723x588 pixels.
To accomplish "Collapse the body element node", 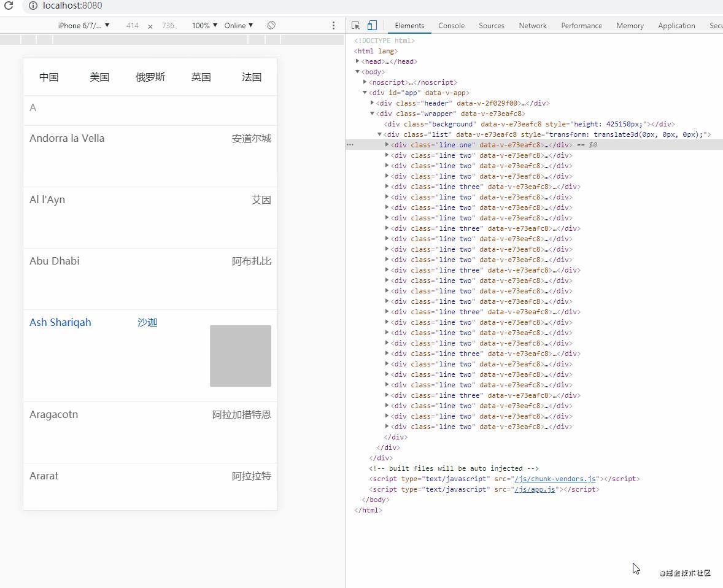I will click(x=357, y=72).
